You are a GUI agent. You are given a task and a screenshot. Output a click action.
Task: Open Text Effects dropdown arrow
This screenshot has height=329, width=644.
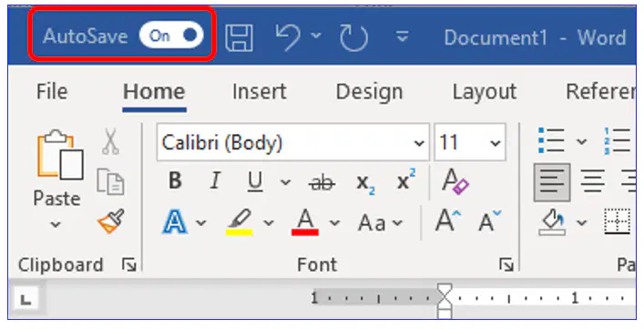pos(200,222)
